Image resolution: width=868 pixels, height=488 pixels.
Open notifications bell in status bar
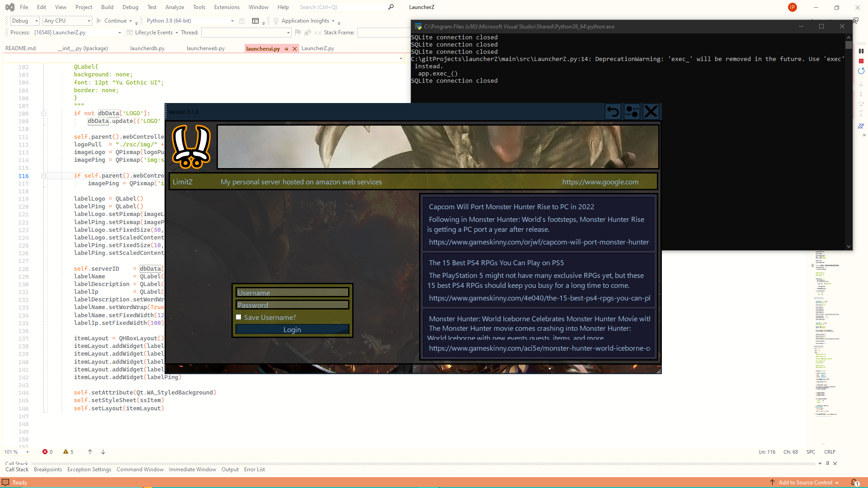point(854,483)
